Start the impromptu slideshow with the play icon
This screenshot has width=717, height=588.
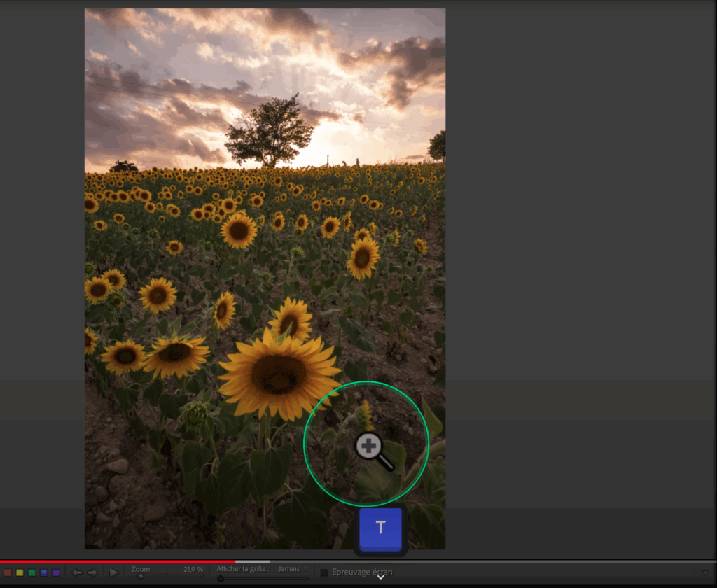[x=112, y=573]
